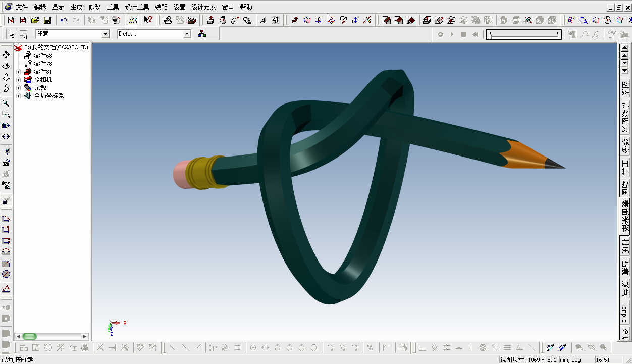Open the 设计元素 menu
The image size is (632, 364).
203,7
